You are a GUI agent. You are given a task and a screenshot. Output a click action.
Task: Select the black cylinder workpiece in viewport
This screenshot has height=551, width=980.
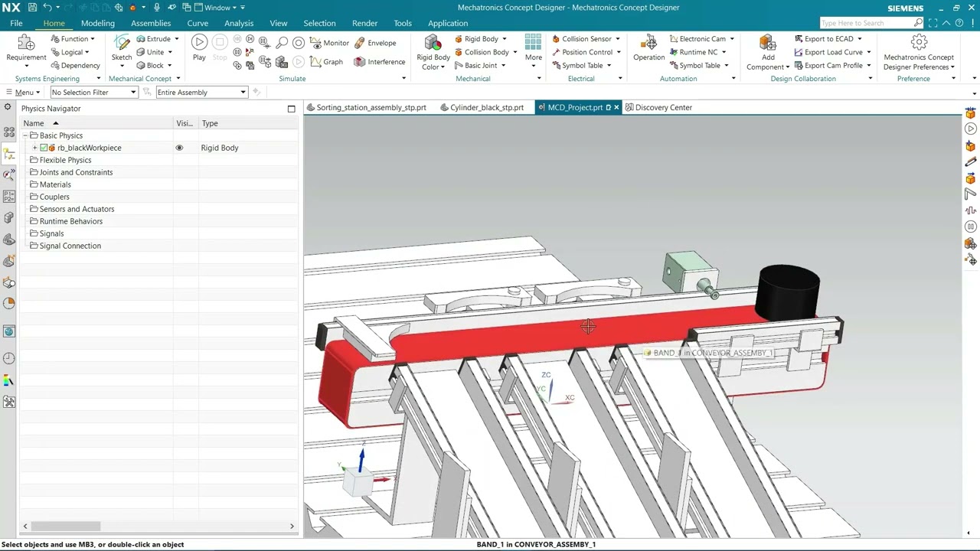coord(788,292)
